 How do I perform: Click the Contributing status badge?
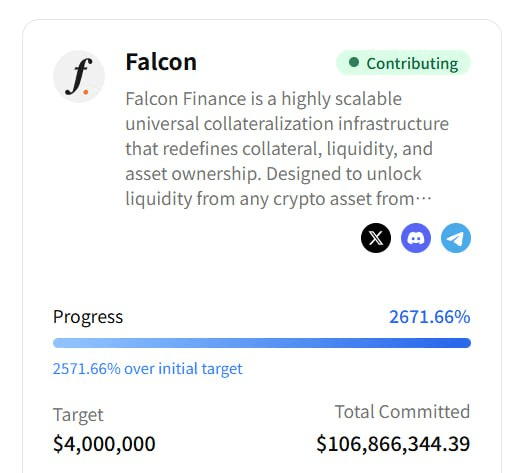click(403, 63)
